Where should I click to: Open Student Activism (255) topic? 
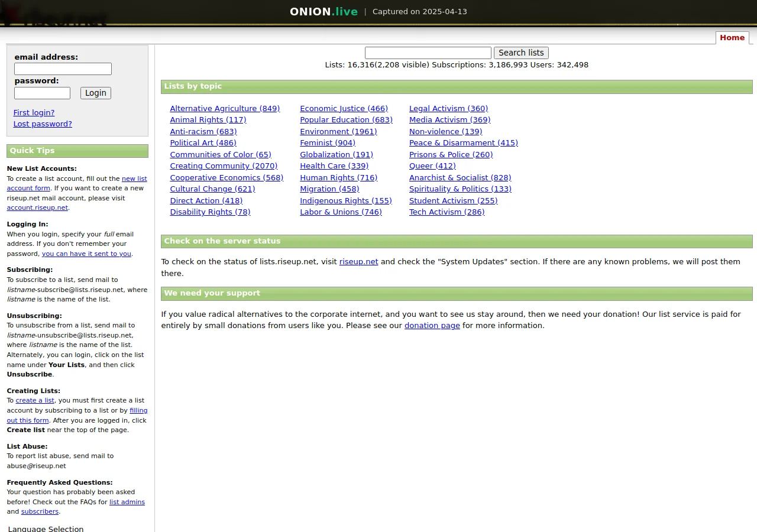tap(454, 201)
